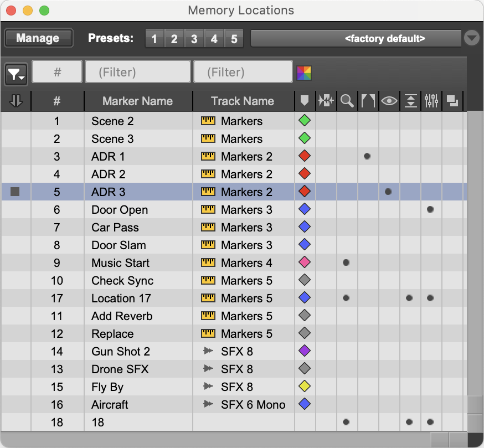This screenshot has width=484, height=448.
Task: Click ruler icon beside Music Start's Markers 4
Action: 208,262
